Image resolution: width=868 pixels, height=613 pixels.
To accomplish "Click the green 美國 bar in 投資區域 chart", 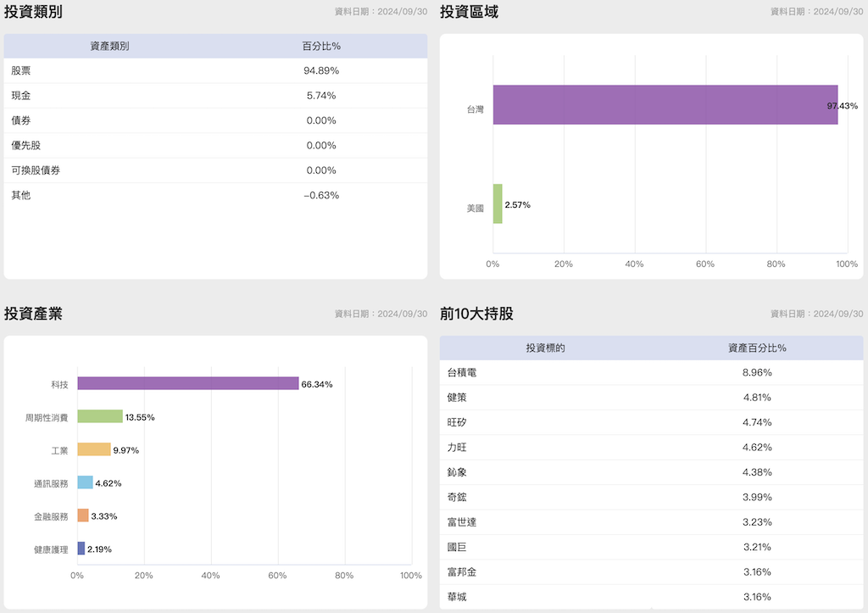I will (x=498, y=204).
